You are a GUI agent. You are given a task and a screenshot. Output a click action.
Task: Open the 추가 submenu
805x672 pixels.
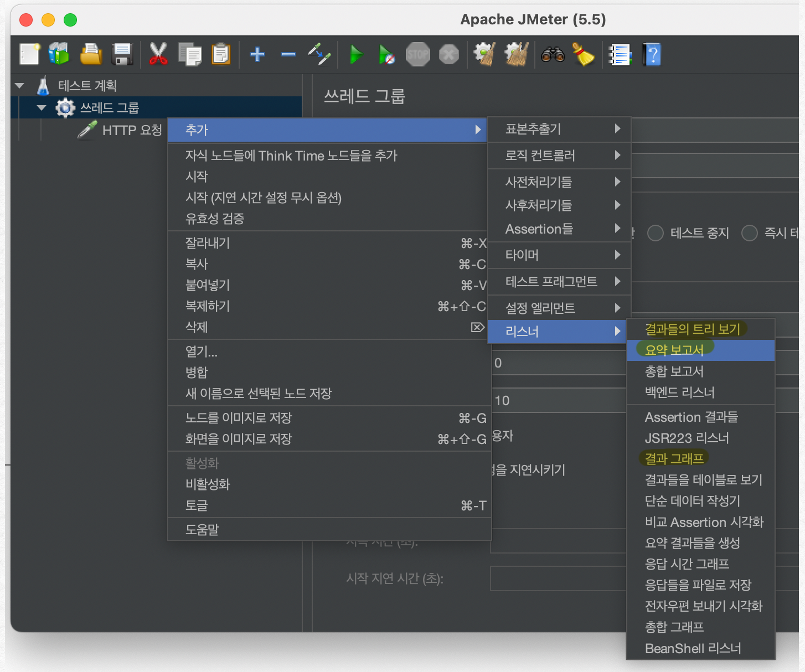(x=327, y=130)
